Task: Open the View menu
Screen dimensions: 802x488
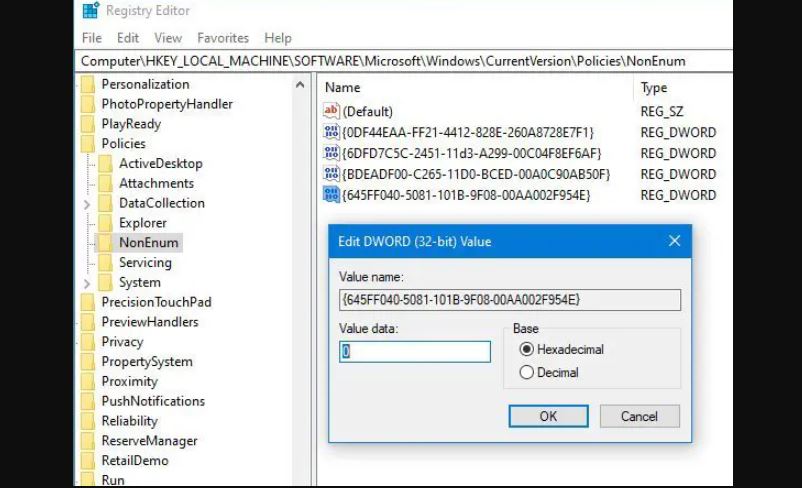Action: [168, 38]
